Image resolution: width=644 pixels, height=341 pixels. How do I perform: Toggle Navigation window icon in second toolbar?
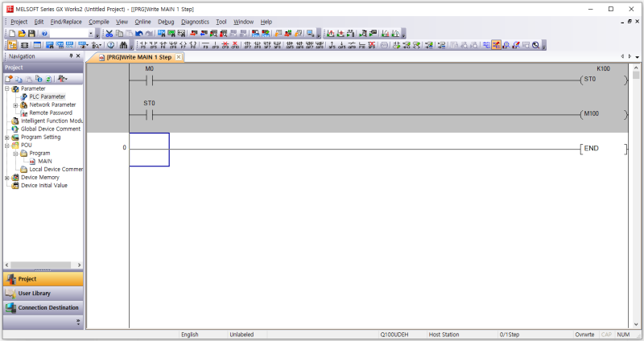pos(12,45)
